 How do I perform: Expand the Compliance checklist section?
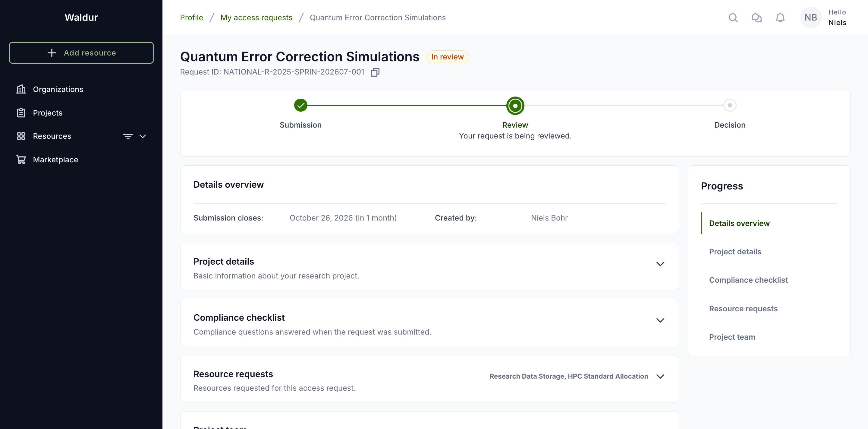pos(660,320)
